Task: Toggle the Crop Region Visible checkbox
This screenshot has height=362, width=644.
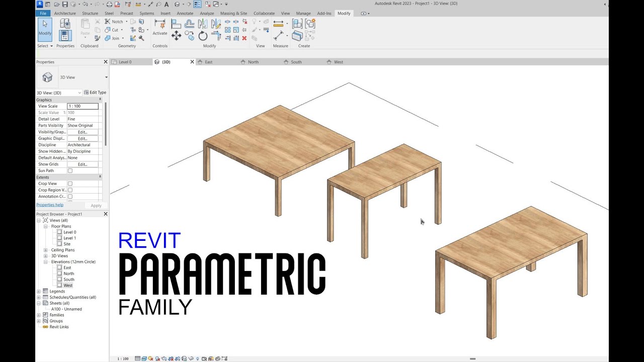Action: coord(70,190)
